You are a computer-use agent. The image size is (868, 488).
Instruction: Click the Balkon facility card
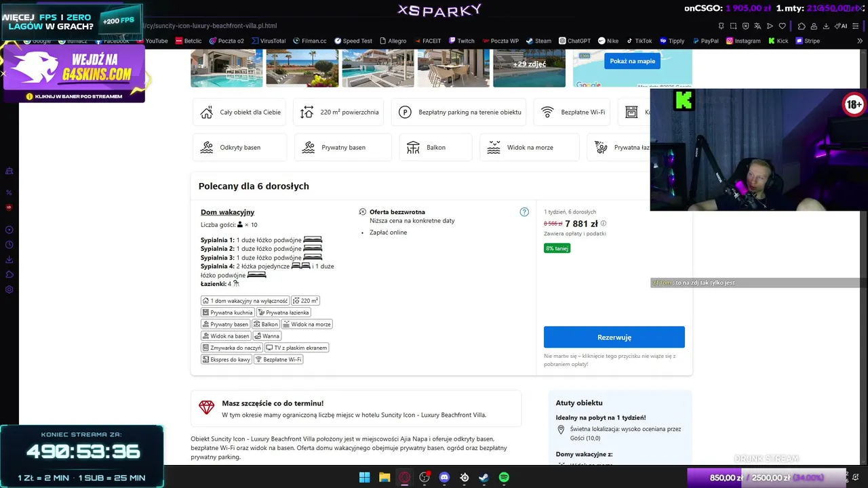[436, 147]
